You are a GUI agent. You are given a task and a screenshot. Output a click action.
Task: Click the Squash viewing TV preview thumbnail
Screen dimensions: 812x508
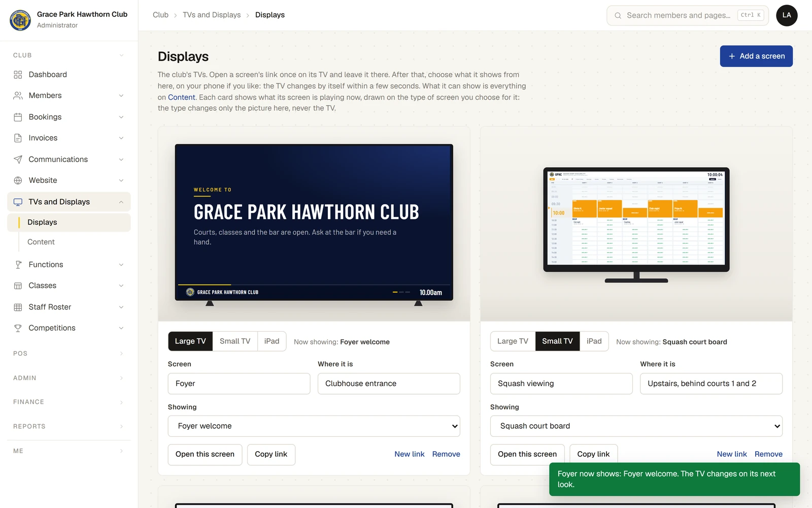tap(636, 225)
